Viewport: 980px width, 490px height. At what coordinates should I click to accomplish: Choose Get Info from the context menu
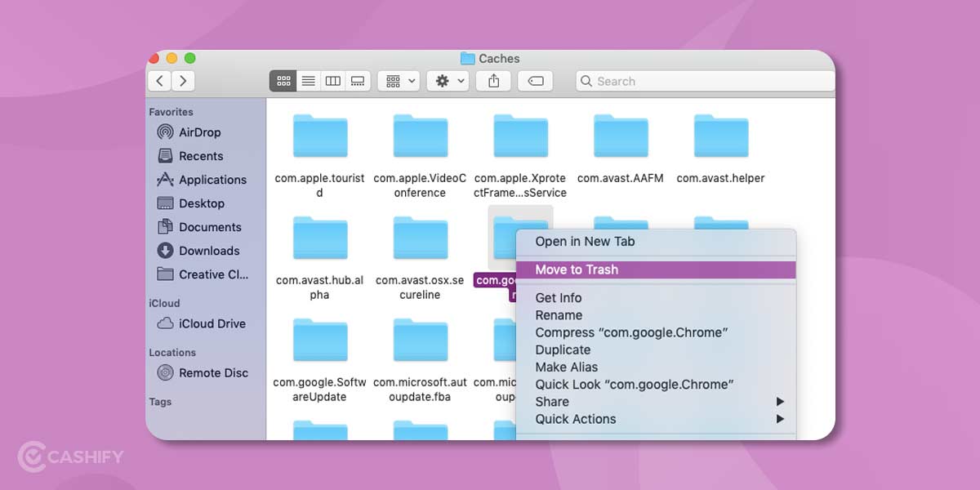[558, 297]
